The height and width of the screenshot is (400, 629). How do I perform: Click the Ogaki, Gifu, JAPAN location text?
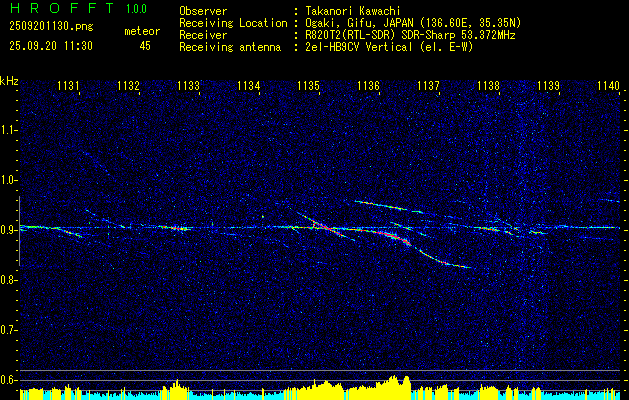[x=413, y=23]
